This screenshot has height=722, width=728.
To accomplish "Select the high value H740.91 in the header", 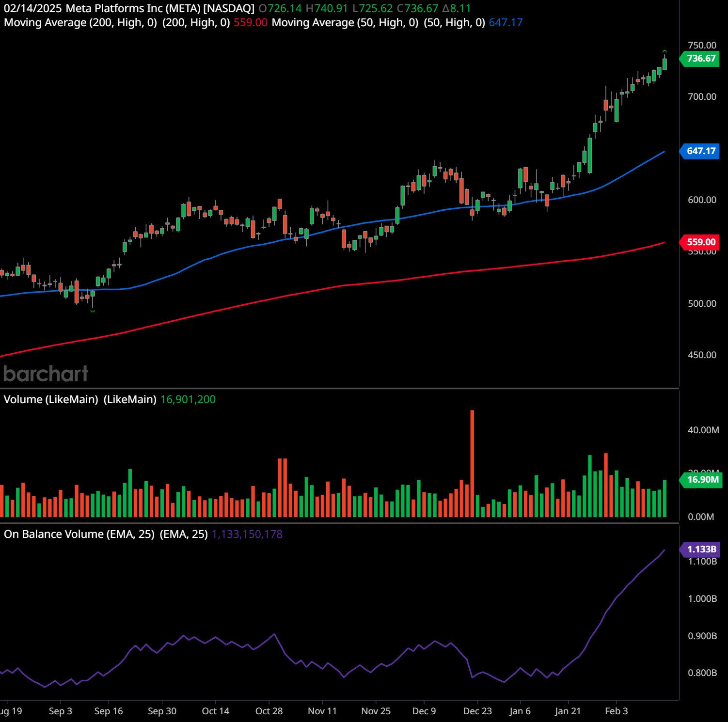I will pos(327,8).
